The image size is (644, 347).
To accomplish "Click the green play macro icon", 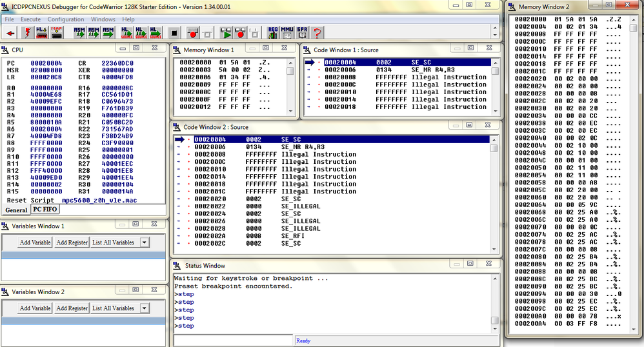I will 226,33.
